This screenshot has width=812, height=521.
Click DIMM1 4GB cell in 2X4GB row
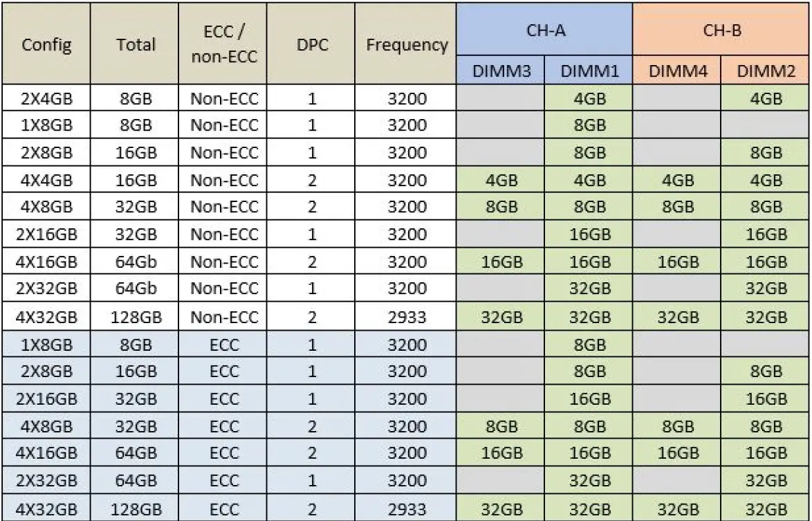click(588, 98)
